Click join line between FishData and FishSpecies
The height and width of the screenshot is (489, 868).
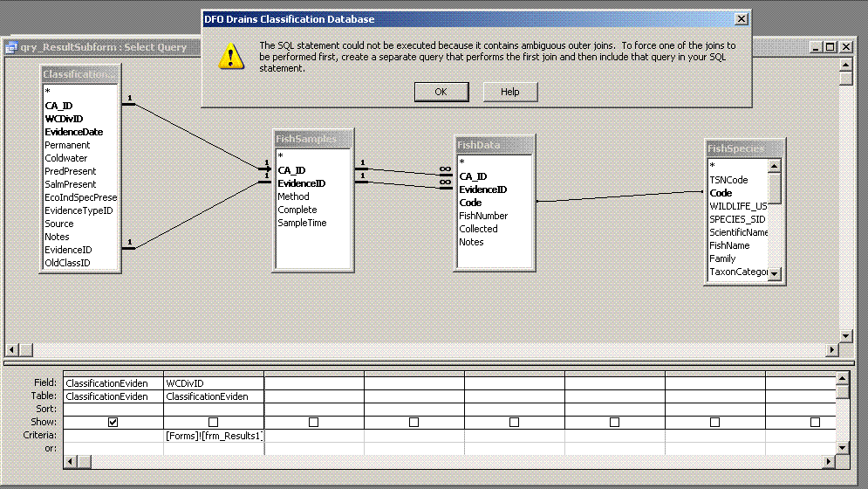pyautogui.click(x=620, y=196)
